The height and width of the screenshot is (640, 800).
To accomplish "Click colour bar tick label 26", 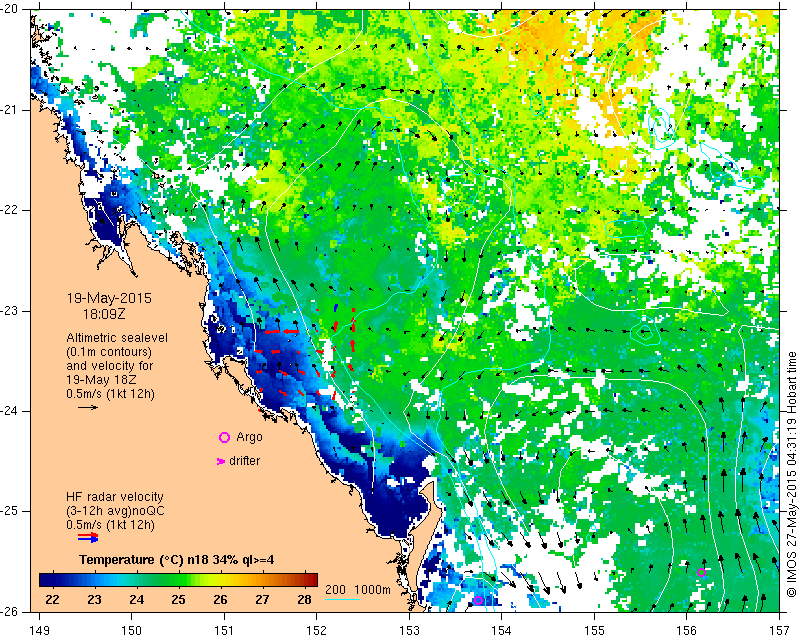I will 220,599.
